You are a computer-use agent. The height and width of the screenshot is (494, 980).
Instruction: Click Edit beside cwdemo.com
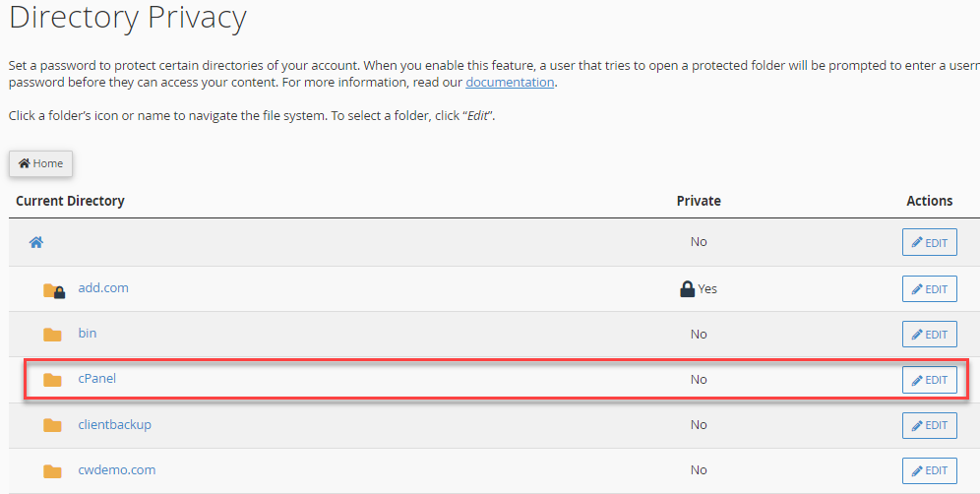tap(929, 470)
